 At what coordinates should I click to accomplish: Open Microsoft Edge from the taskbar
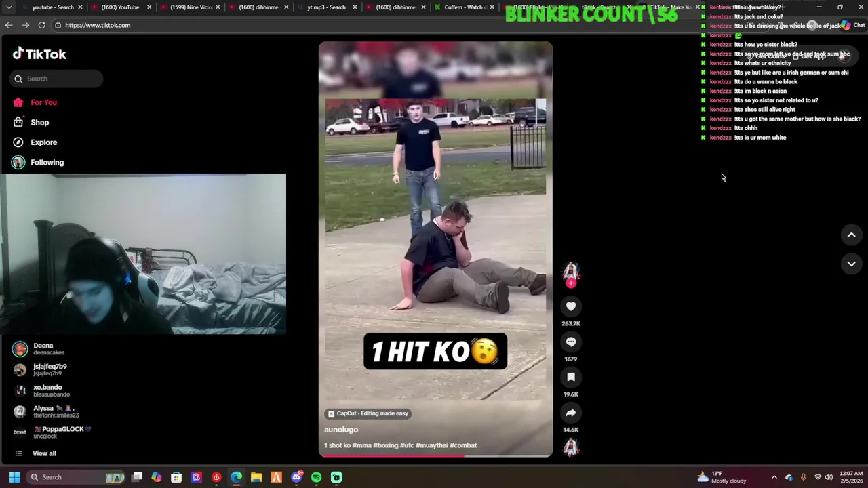click(x=236, y=477)
